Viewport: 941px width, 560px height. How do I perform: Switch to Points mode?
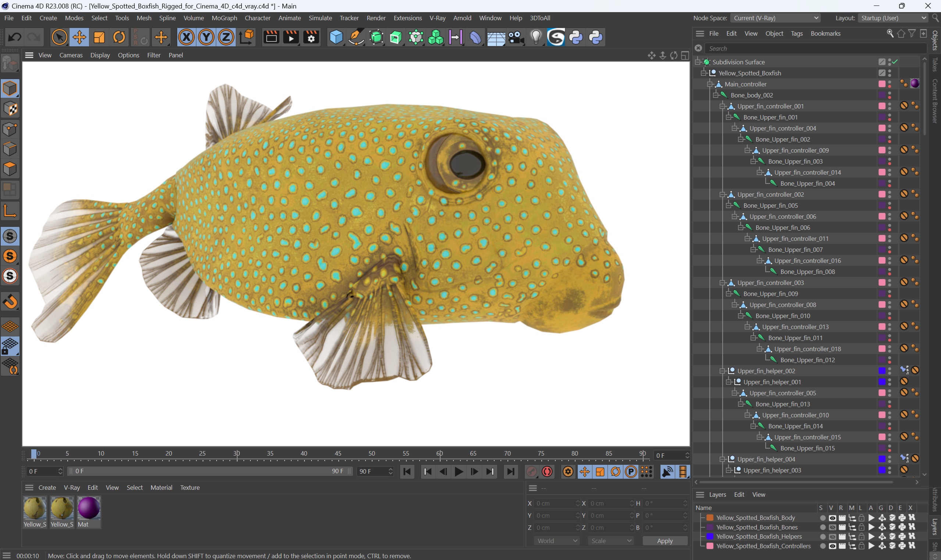pos(10,129)
